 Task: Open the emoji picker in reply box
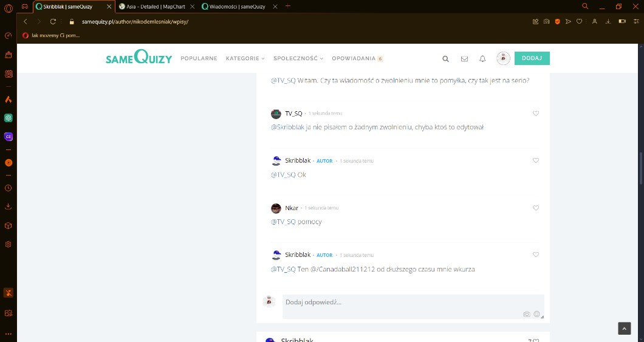537,314
